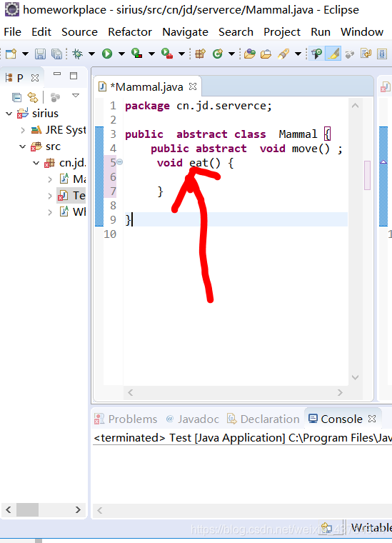Click the Search flashlight icon
Viewport: 392px width, 543px height.
(283, 54)
